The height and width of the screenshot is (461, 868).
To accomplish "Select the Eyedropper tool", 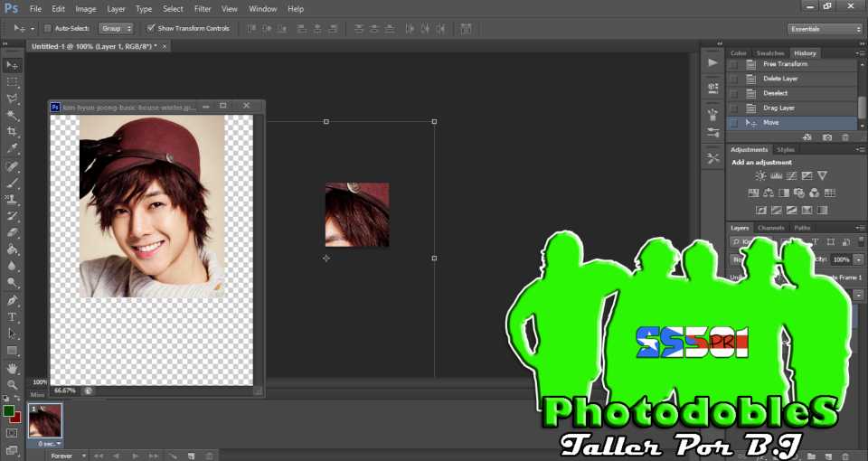I will click(12, 148).
